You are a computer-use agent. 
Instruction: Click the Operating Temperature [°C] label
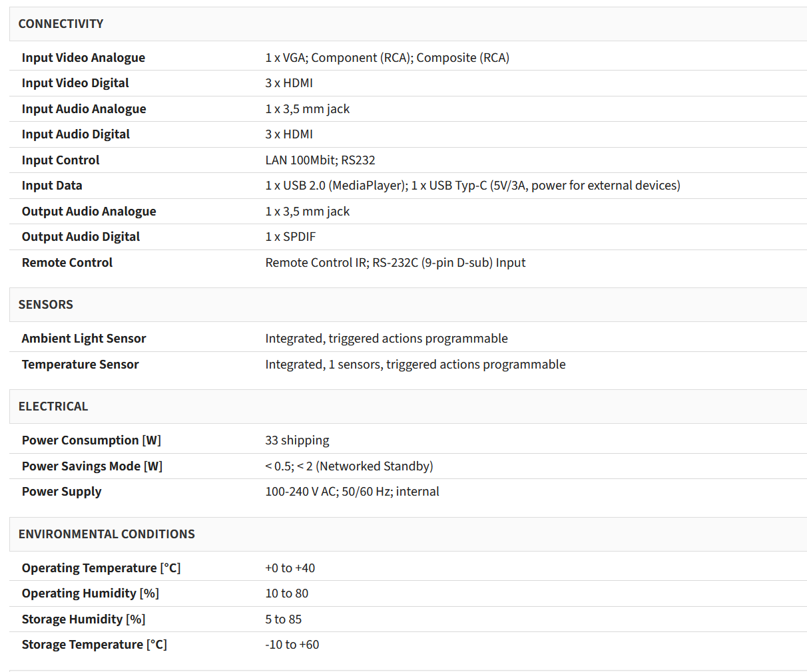tap(101, 568)
